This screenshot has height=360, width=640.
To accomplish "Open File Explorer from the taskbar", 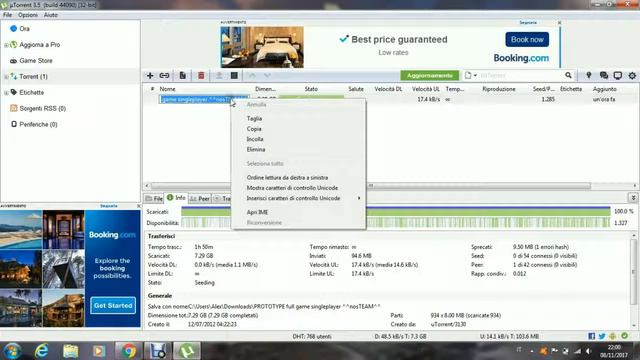I will click(71, 351).
